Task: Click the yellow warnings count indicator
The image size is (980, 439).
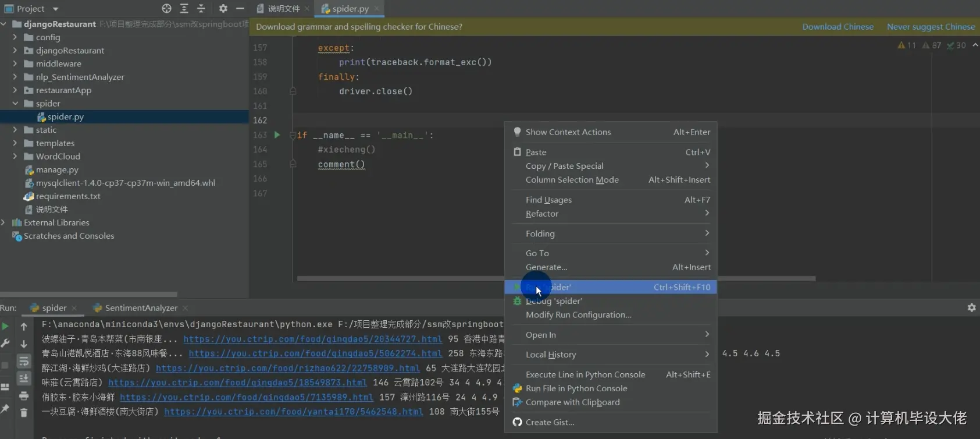Action: point(907,45)
